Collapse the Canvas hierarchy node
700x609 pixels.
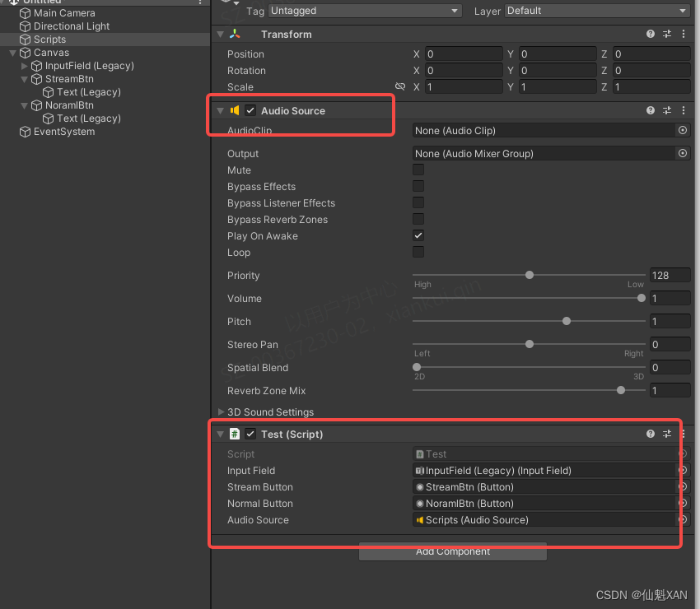click(x=13, y=53)
